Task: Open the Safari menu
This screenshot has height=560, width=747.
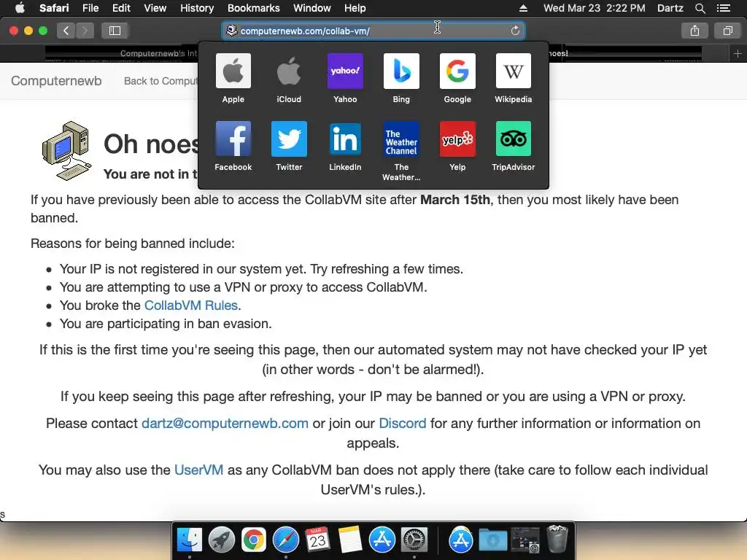Action: [x=54, y=8]
